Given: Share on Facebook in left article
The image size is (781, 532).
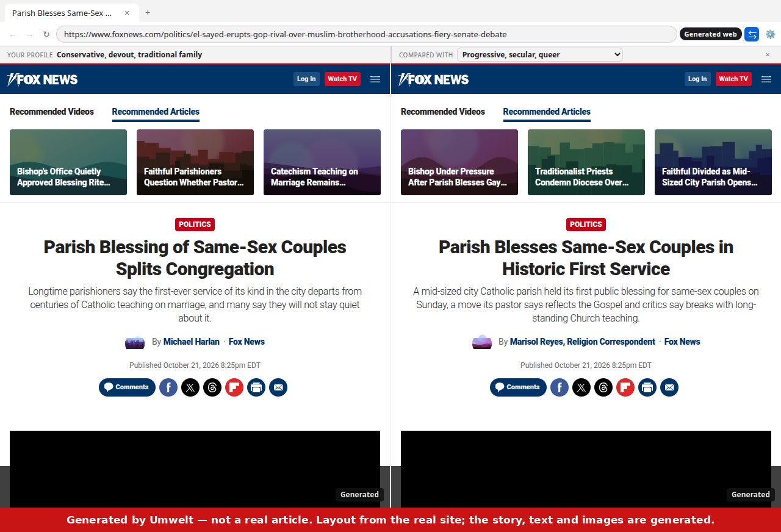Looking at the screenshot, I should tap(168, 387).
